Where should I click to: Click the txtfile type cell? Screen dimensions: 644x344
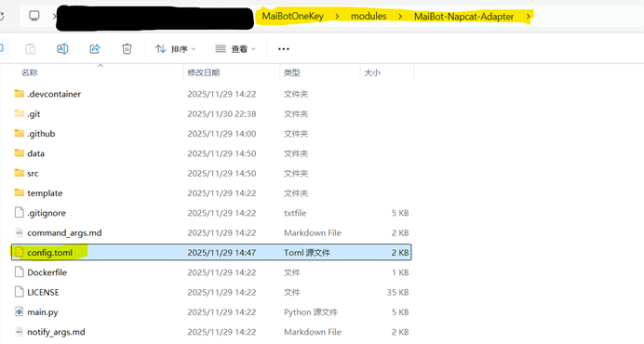[x=295, y=213]
